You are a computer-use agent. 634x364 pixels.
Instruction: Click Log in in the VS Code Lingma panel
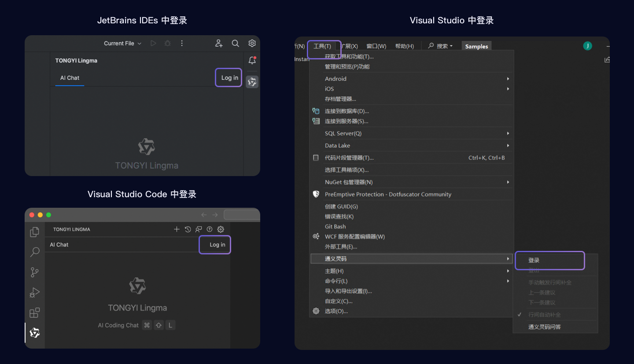(x=217, y=245)
